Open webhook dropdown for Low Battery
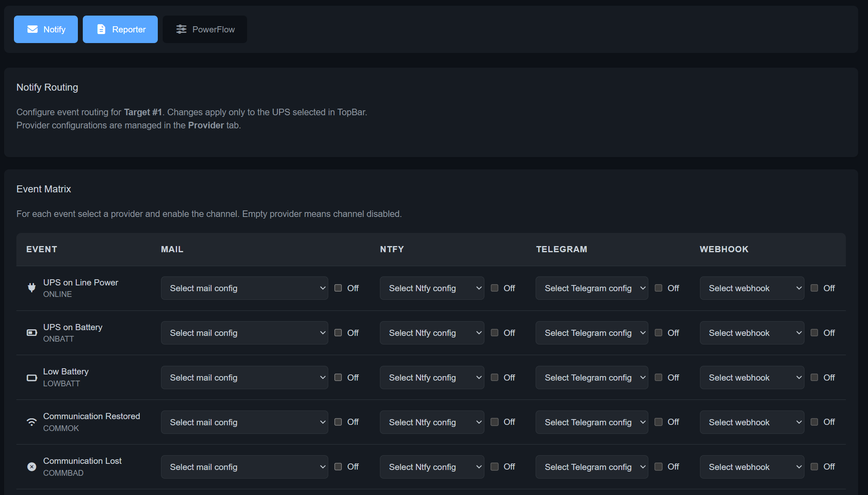 [752, 377]
